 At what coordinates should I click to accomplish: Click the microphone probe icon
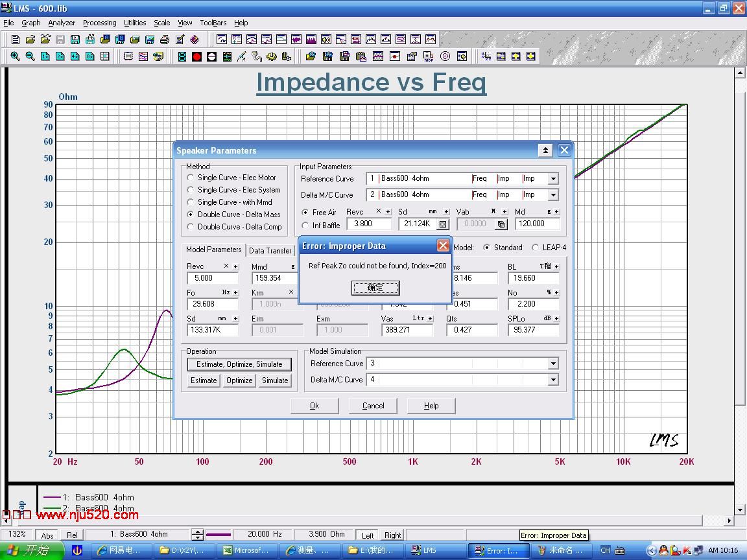coord(241,56)
